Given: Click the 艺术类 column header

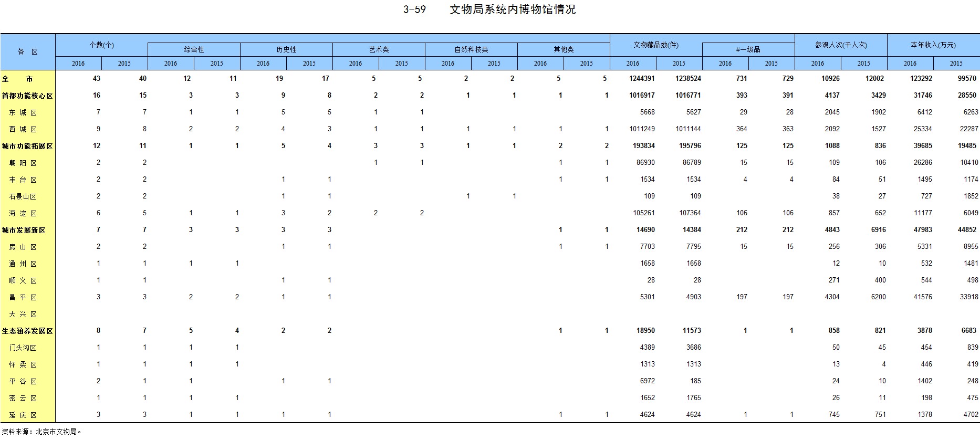Looking at the screenshot, I should tap(379, 49).
